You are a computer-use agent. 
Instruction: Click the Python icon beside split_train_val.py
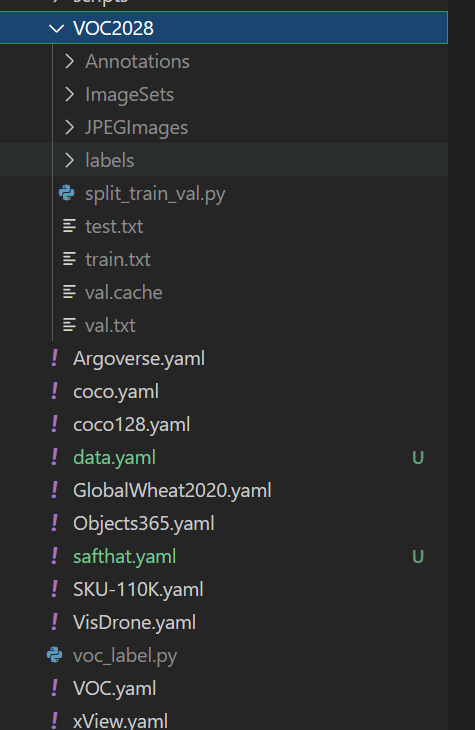point(67,193)
